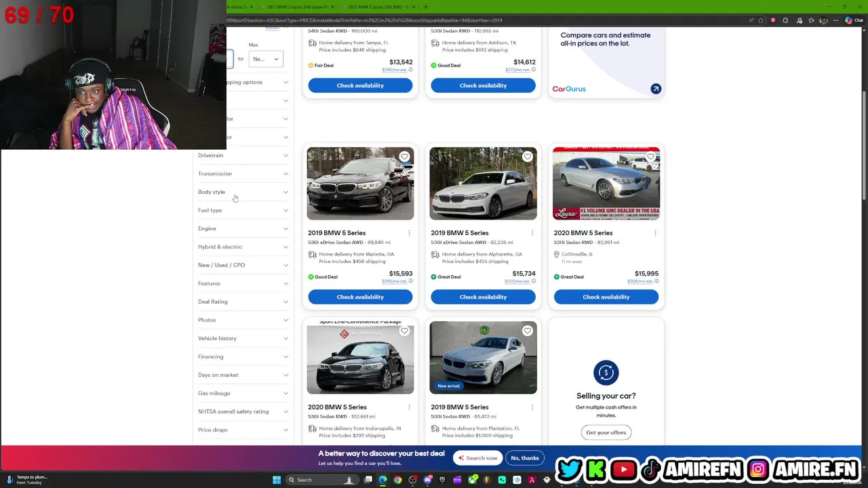Expand the Hybrid & electric filter
Image resolution: width=868 pixels, height=488 pixels.
243,247
